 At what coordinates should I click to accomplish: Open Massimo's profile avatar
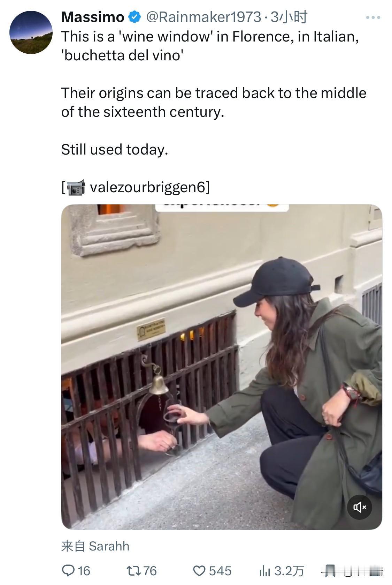pos(31,32)
